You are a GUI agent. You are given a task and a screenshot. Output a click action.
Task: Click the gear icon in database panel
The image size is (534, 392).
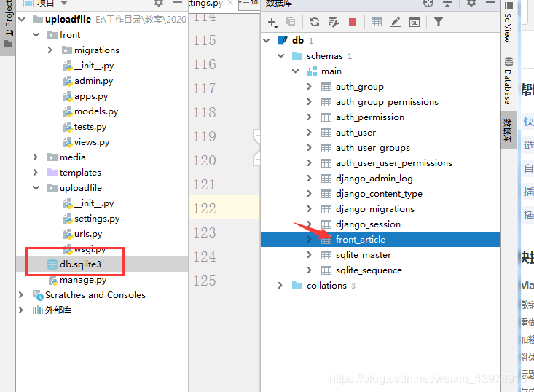[x=471, y=3]
